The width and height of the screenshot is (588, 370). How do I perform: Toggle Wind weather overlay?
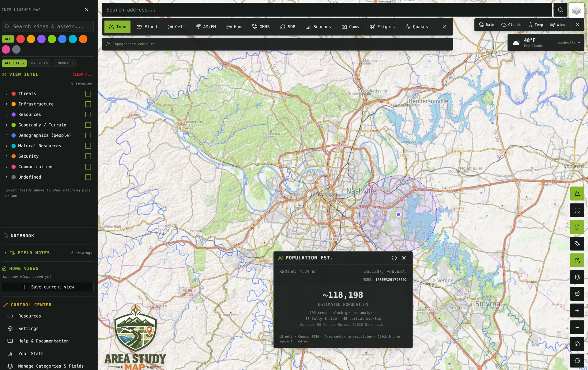(558, 25)
